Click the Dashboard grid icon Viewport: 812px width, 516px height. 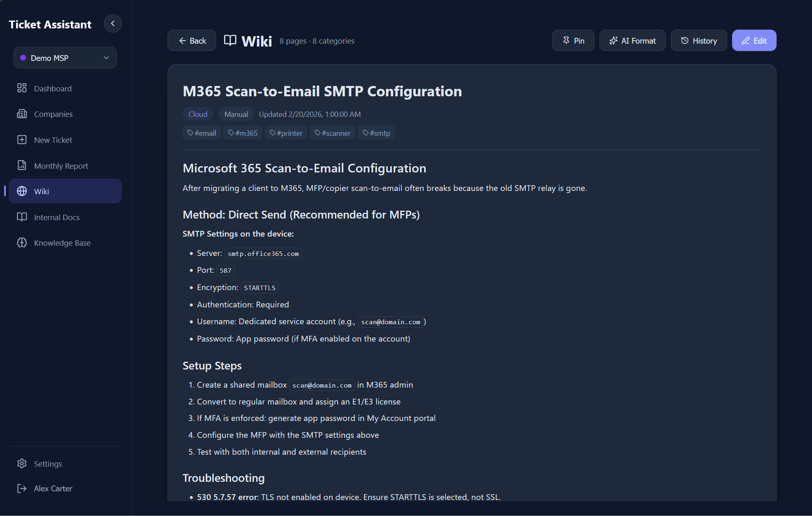click(x=22, y=88)
